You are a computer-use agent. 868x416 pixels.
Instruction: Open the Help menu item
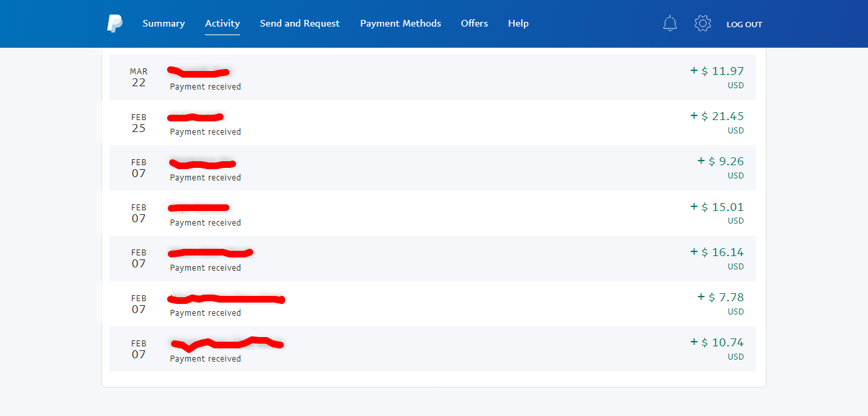[x=519, y=23]
